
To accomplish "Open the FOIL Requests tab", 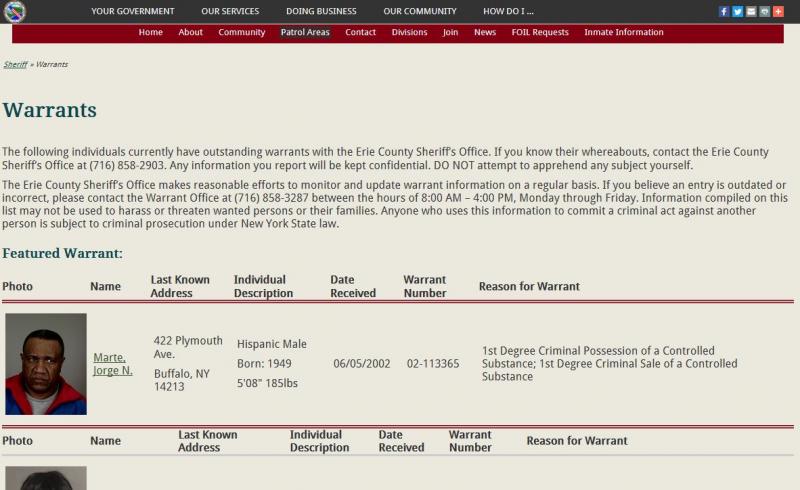I will pyautogui.click(x=540, y=32).
